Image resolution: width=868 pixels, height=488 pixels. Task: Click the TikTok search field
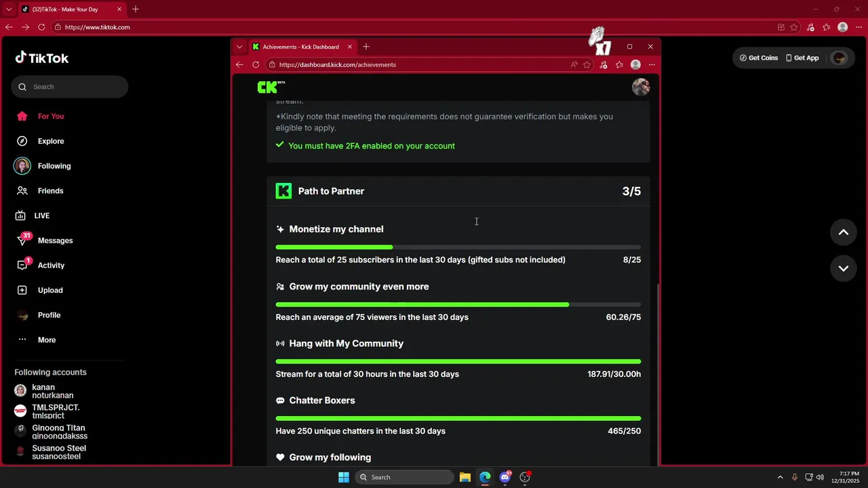tap(69, 87)
